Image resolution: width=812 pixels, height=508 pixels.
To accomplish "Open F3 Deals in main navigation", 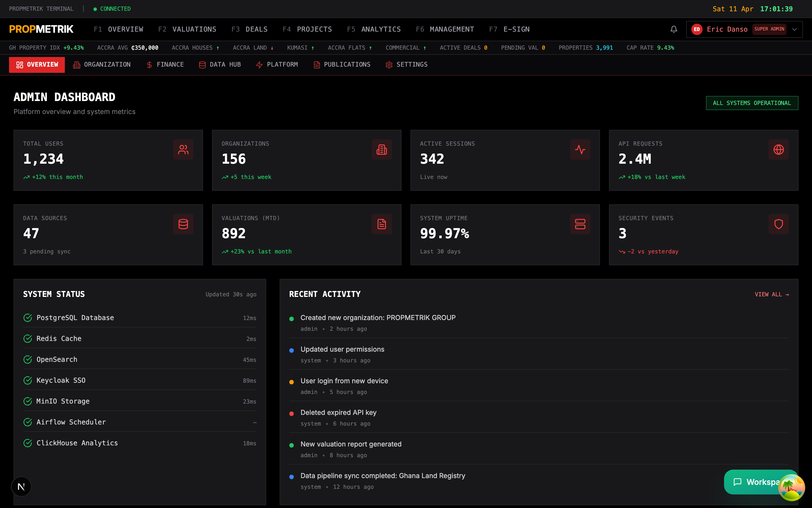I will coord(250,29).
